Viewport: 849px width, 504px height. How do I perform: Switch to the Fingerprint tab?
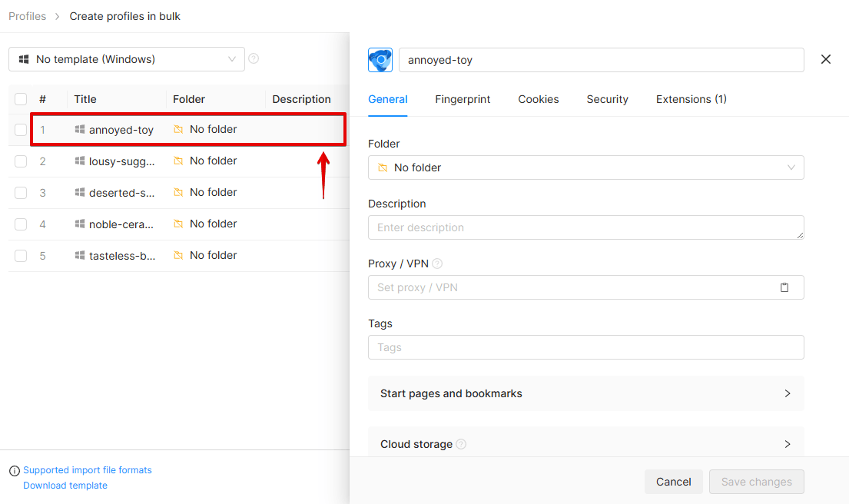pos(463,99)
